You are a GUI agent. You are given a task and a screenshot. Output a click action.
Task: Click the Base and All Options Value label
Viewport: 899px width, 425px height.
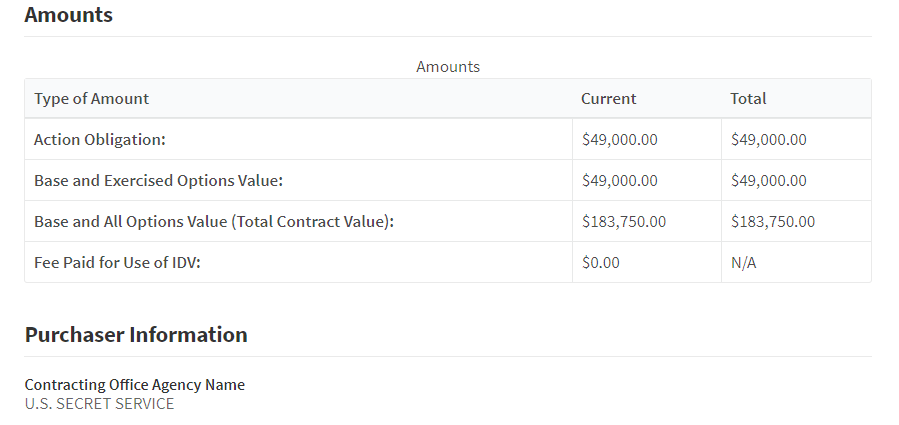214,222
